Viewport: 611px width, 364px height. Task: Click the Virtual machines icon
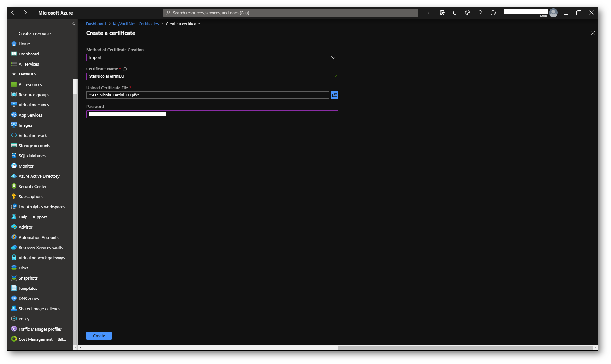click(x=14, y=104)
